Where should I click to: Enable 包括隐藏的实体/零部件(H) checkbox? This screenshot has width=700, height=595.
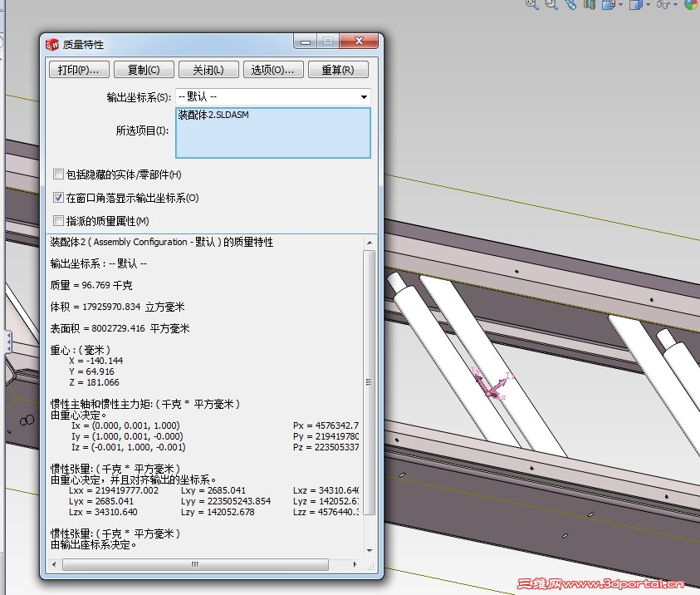tap(58, 174)
